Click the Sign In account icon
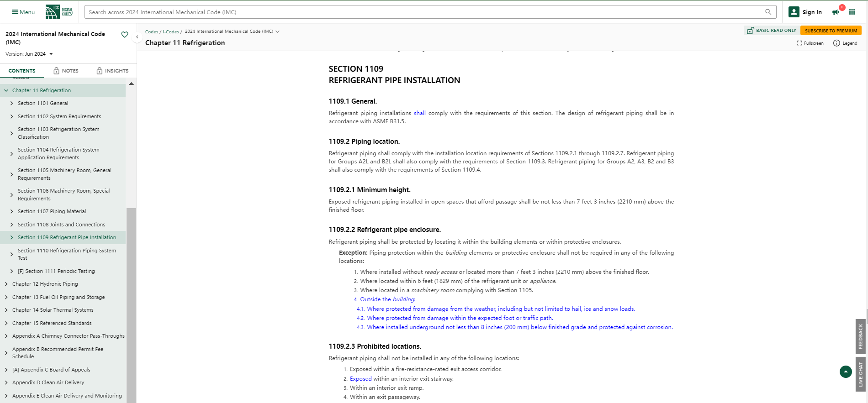Viewport: 868px width, 403px height. click(x=794, y=12)
